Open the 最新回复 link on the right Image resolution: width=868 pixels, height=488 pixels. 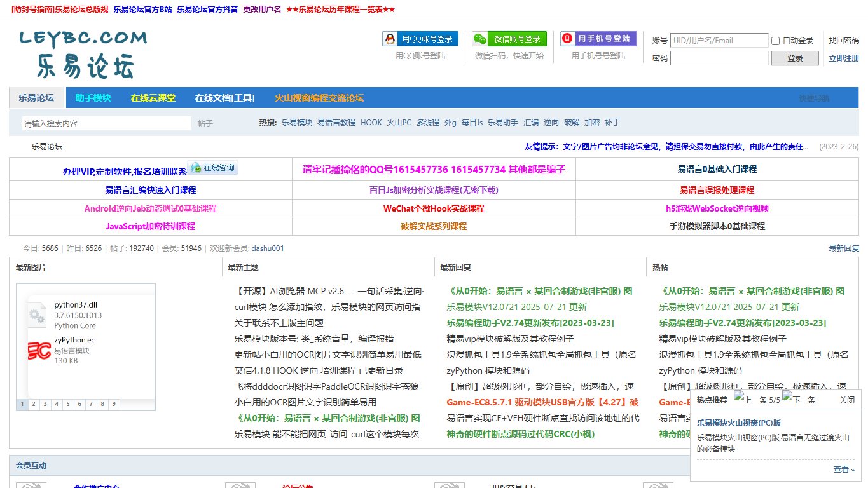coord(844,248)
